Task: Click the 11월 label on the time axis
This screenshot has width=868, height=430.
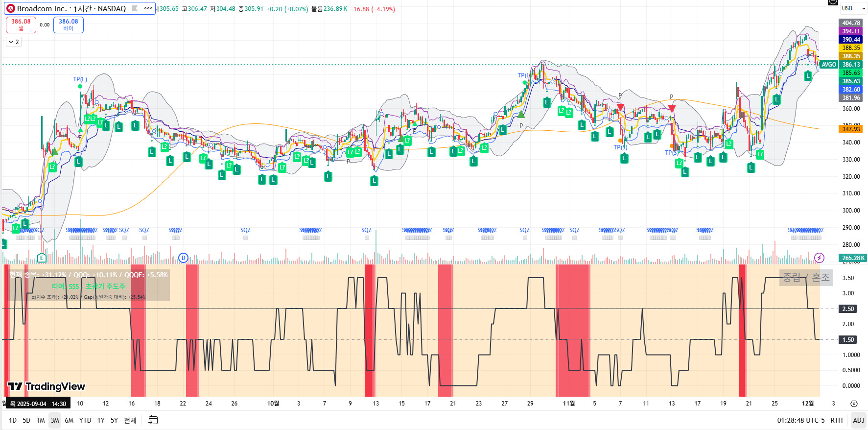Action: pyautogui.click(x=569, y=404)
